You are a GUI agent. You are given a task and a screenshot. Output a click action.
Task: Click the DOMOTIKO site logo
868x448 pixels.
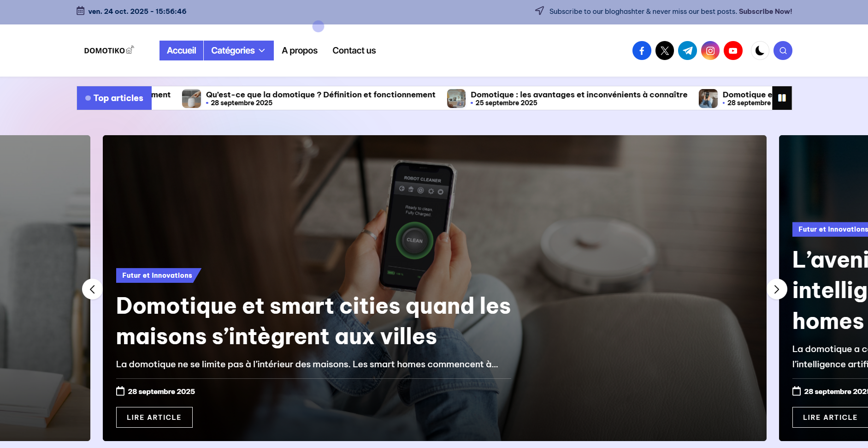(109, 50)
